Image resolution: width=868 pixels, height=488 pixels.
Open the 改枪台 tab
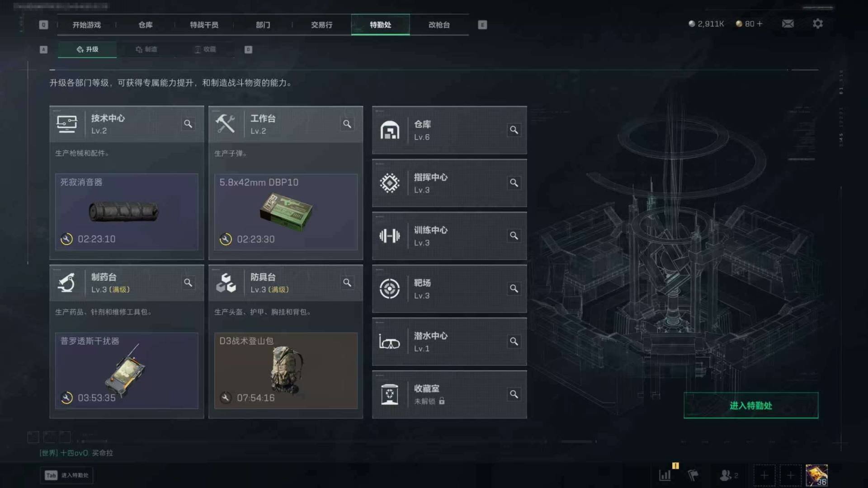(x=439, y=25)
